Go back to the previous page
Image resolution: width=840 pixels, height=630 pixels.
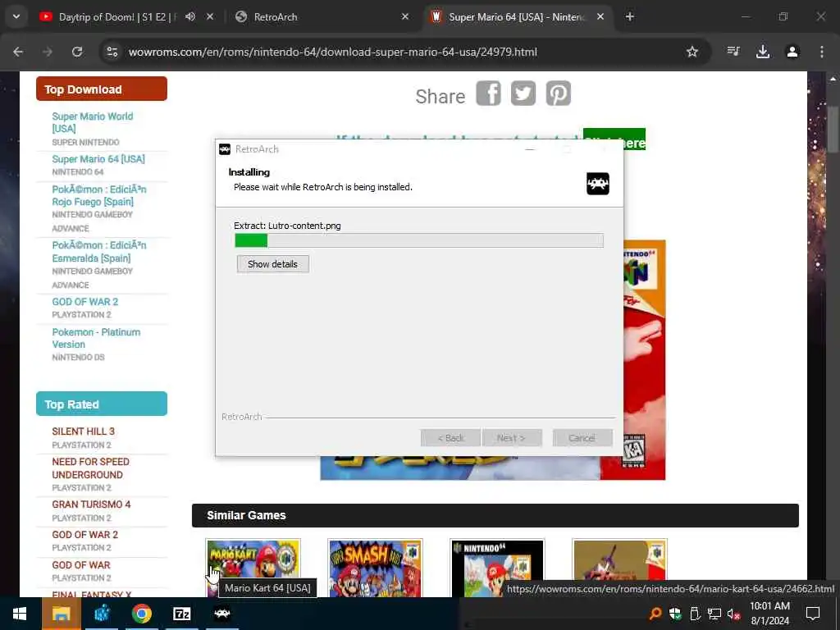point(18,52)
